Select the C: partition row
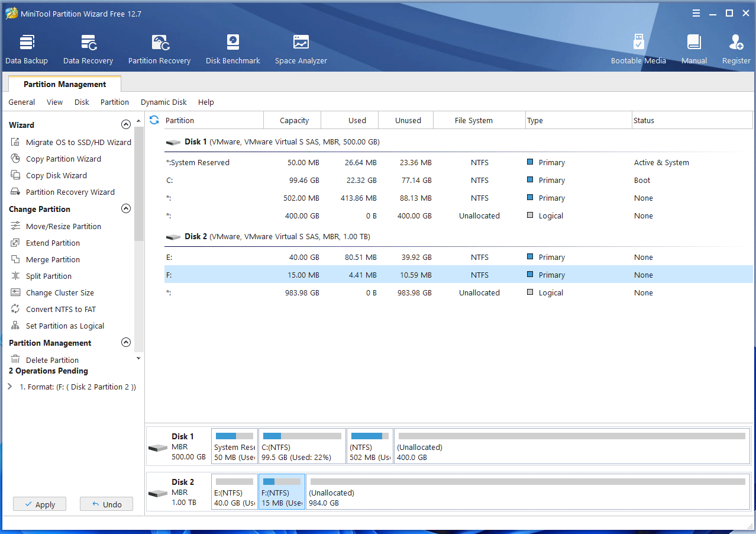Viewport: 756px width, 534px height. 458,180
